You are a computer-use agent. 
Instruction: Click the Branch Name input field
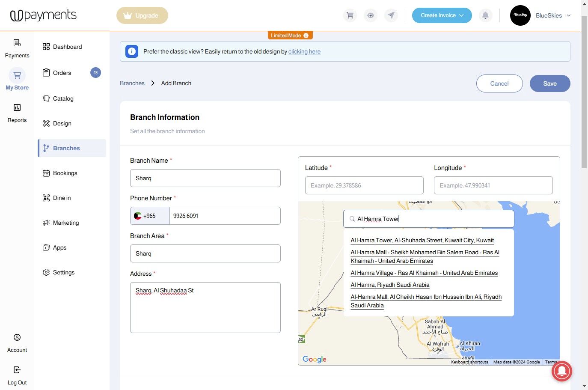click(205, 178)
